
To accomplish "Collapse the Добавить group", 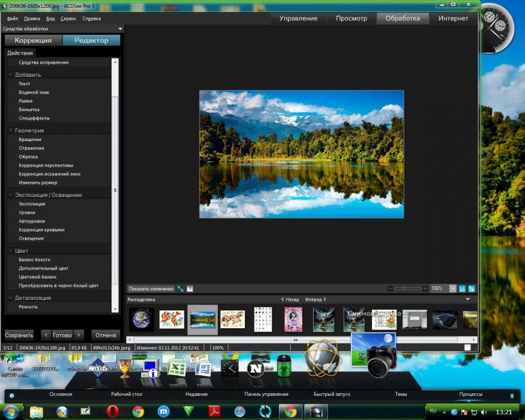I will [10, 74].
